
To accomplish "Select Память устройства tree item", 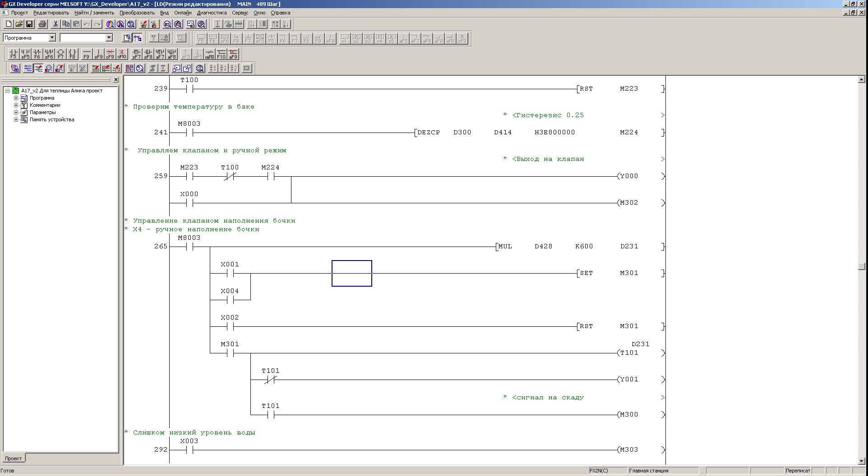I will [52, 119].
